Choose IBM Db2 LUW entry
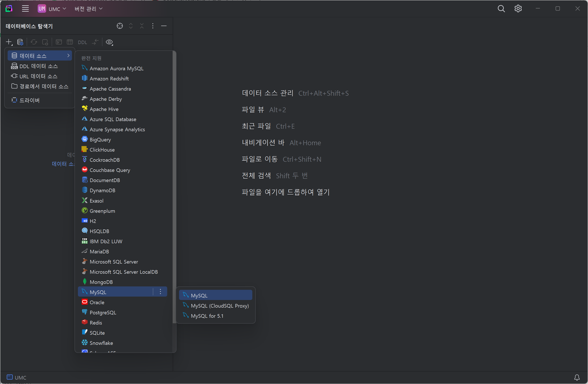 click(123, 241)
